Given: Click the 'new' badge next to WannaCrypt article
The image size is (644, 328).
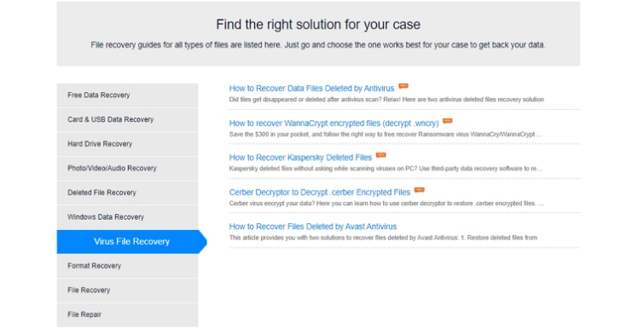Looking at the screenshot, I should click(447, 120).
